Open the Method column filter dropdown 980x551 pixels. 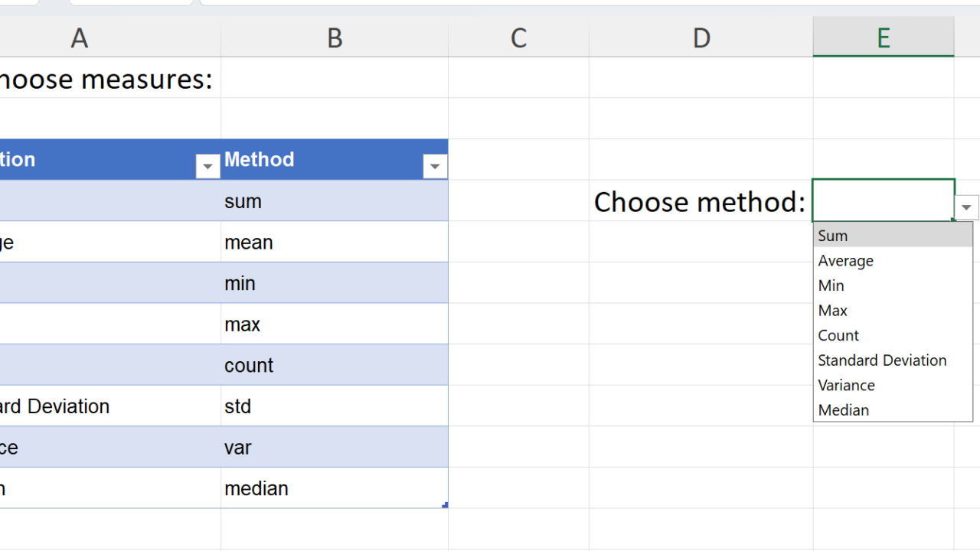(435, 166)
